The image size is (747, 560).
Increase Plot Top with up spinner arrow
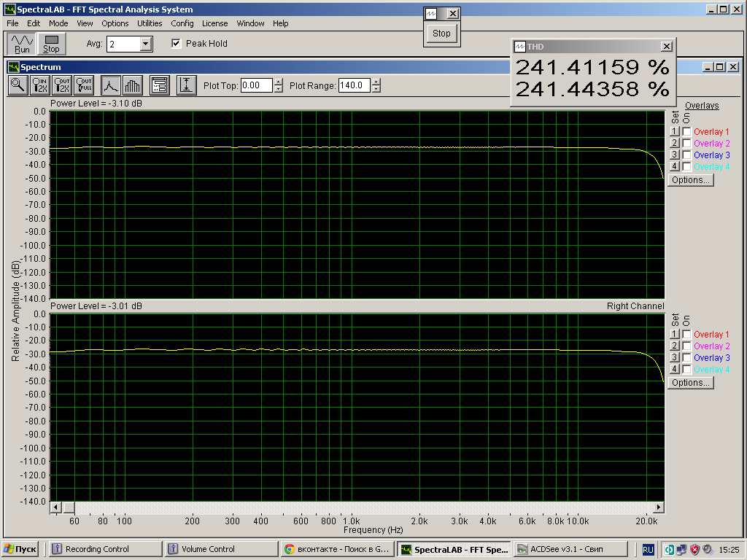pyautogui.click(x=278, y=82)
